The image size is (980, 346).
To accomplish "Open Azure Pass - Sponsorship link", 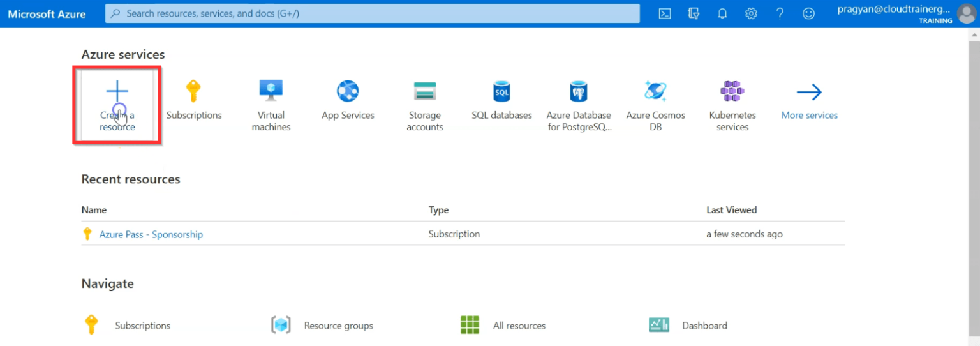I will coord(151,234).
